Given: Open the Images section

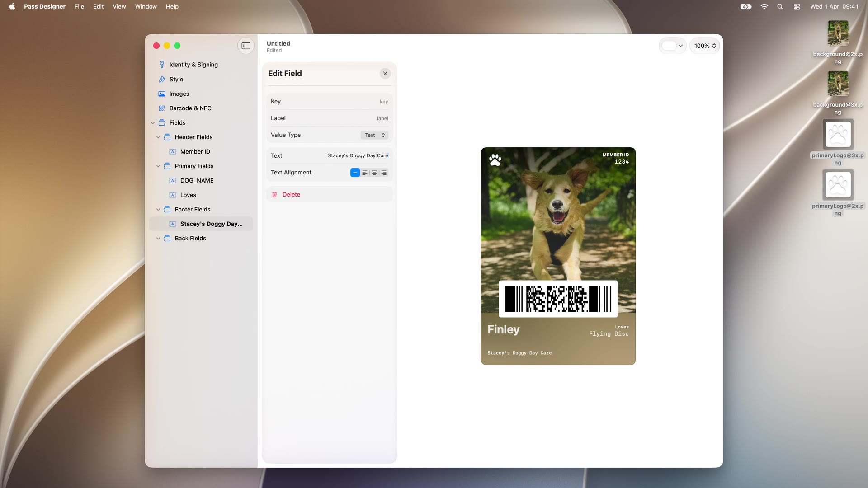Looking at the screenshot, I should click(x=201, y=94).
